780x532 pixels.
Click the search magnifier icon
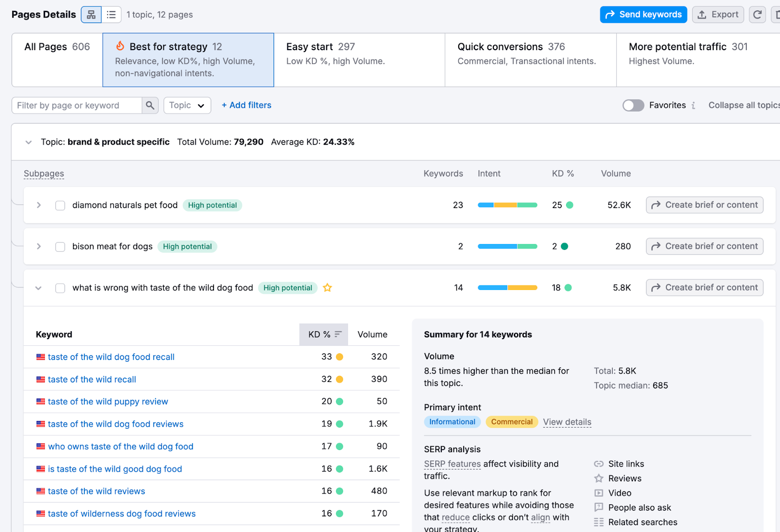(x=150, y=105)
